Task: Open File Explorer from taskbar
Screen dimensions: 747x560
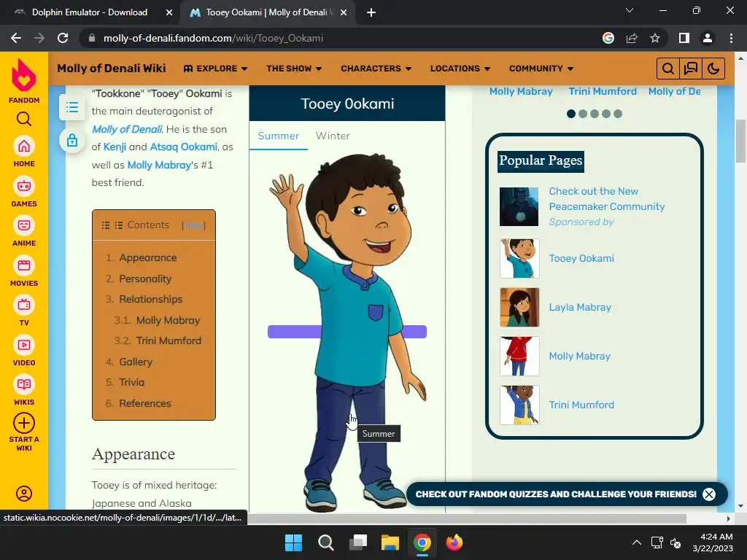Action: tap(390, 542)
